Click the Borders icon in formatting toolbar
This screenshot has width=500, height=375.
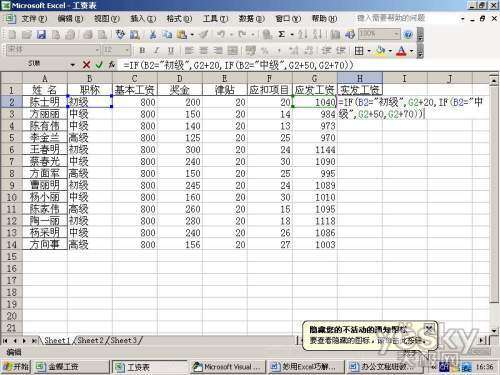359,51
